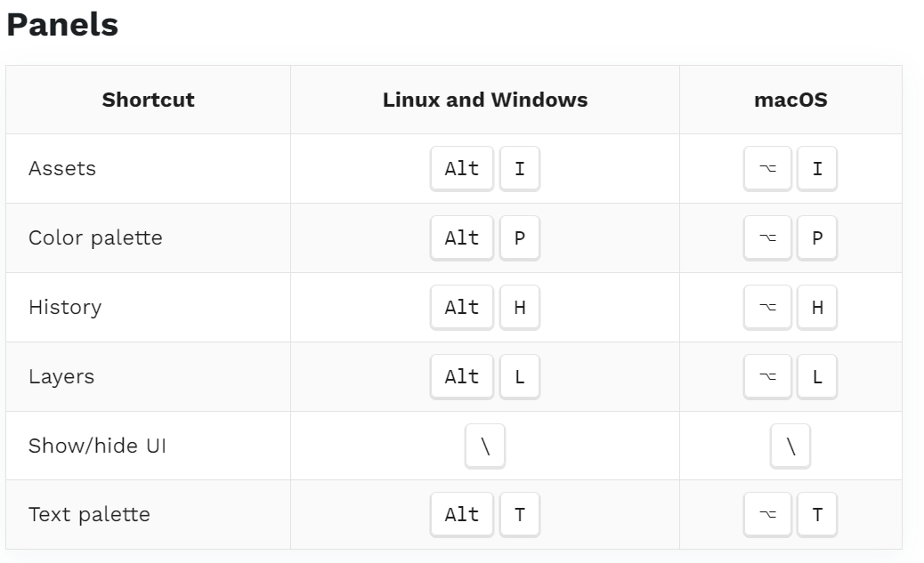
Task: Click the I key under Linux and Windows
Action: click(520, 168)
